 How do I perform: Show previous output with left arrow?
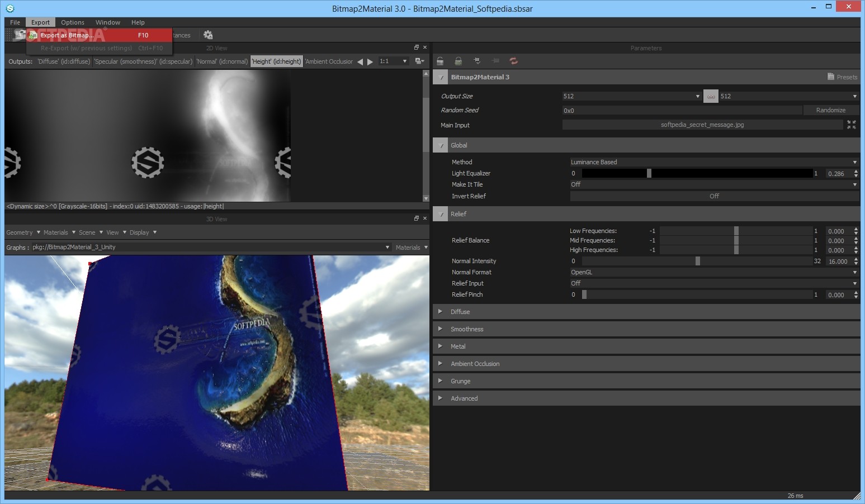360,61
